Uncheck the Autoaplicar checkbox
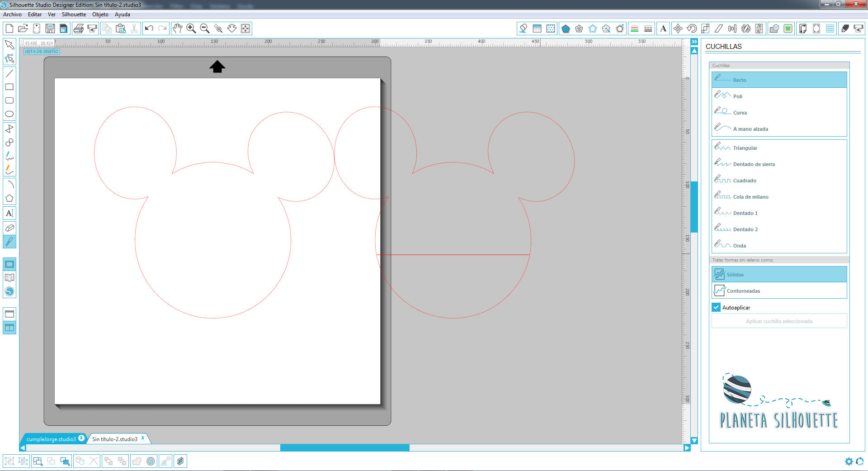Screen dimensions: 868x471 pos(716,307)
